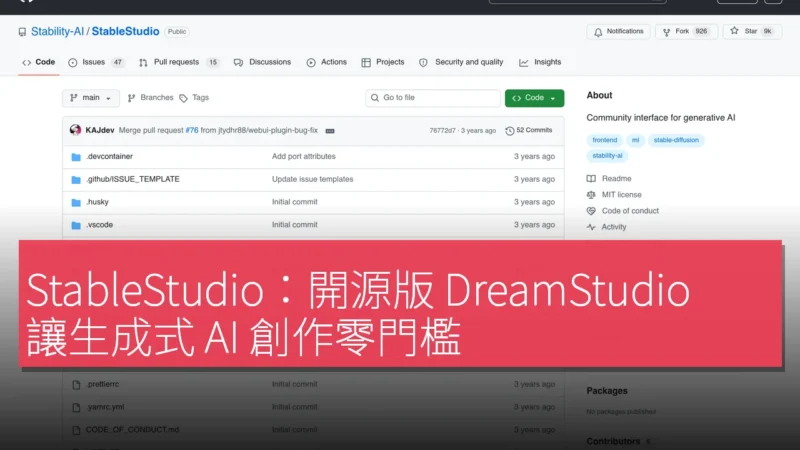Open Security and quality tab
Image resolution: width=800 pixels, height=450 pixels.
[x=461, y=62]
